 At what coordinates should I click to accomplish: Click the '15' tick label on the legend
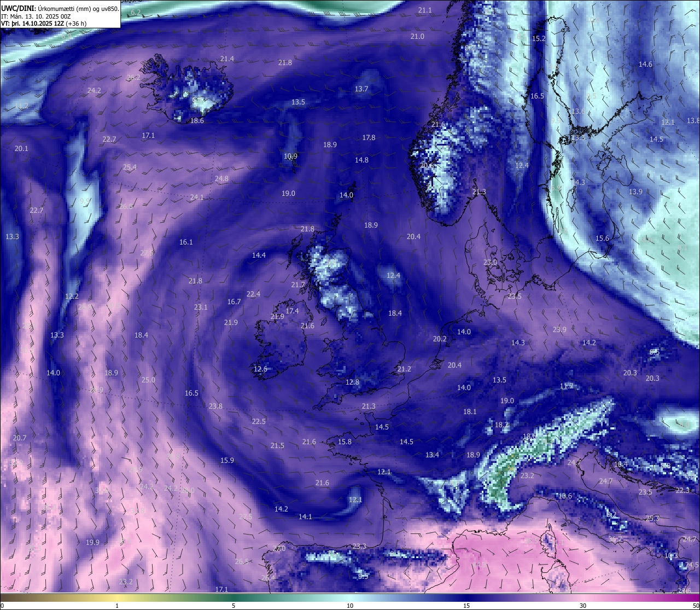466,606
